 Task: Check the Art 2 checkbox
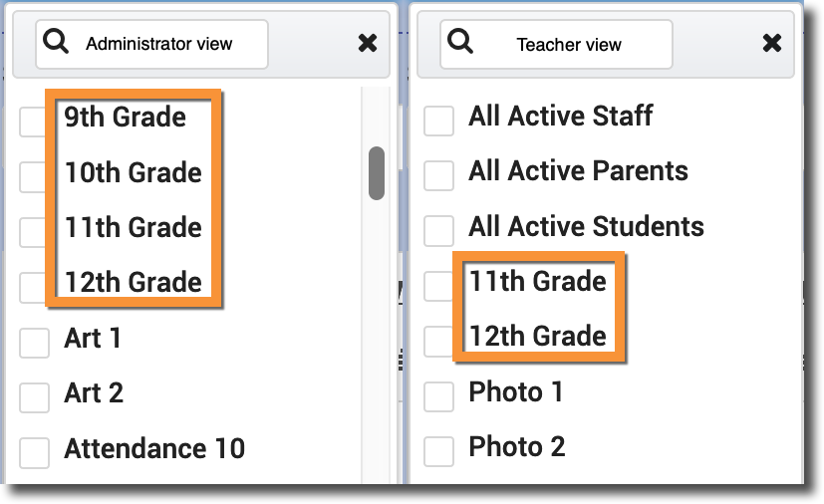35,397
